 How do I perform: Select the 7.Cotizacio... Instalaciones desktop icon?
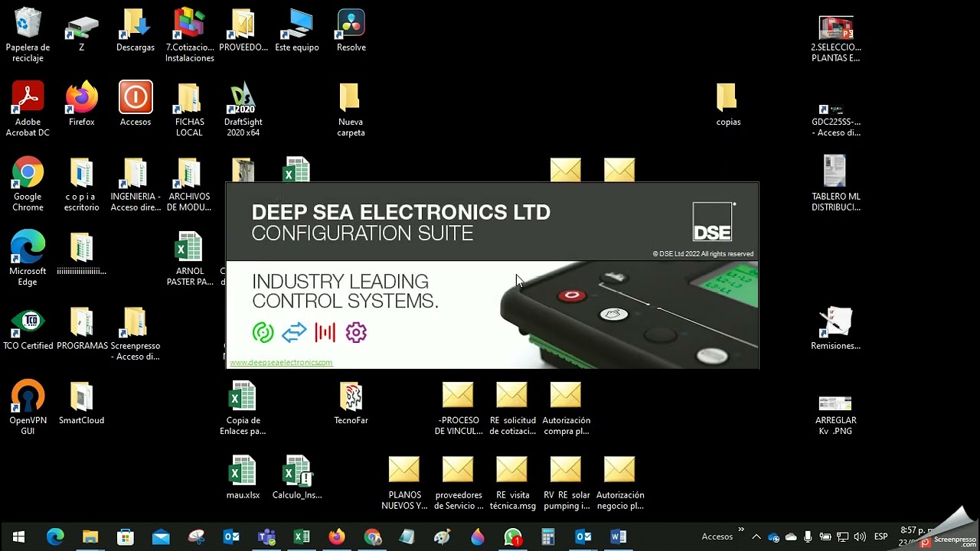coord(189,35)
